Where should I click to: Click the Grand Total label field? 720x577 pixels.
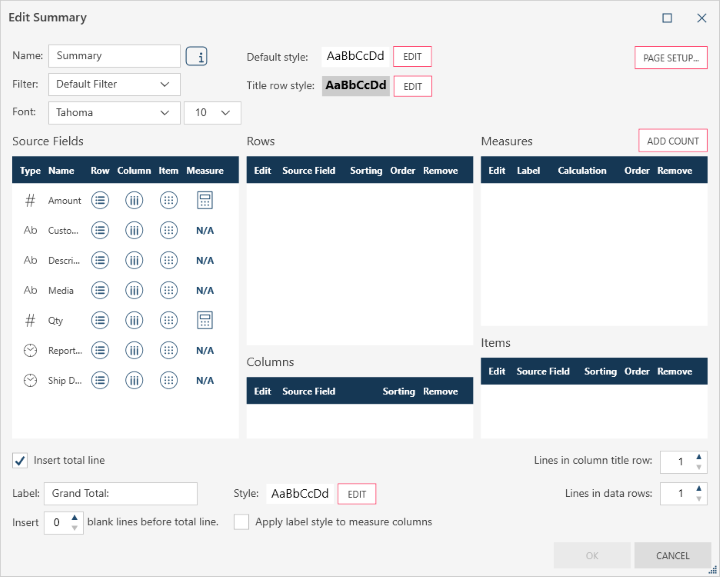pyautogui.click(x=121, y=493)
